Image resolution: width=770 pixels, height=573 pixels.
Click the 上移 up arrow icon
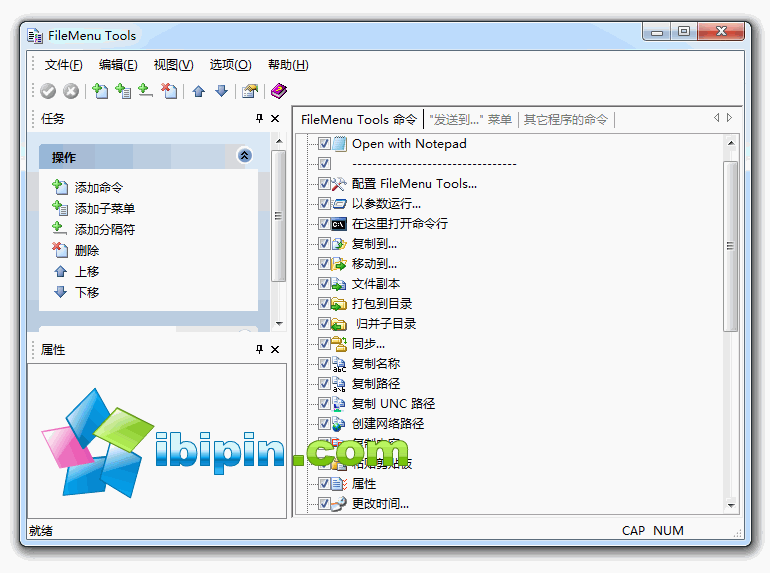(60, 272)
